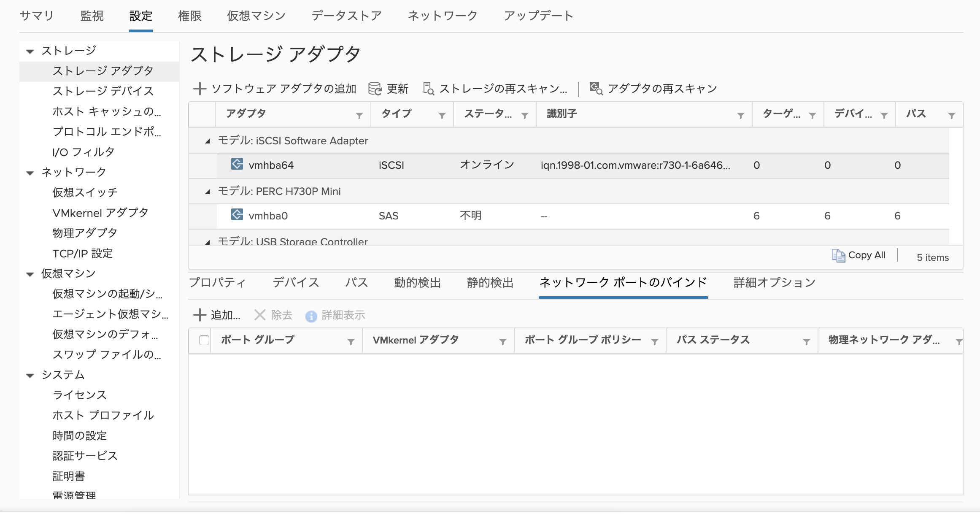The height and width of the screenshot is (514, 980).
Task: Click the ストレージの再スキャン icon
Action: point(429,89)
